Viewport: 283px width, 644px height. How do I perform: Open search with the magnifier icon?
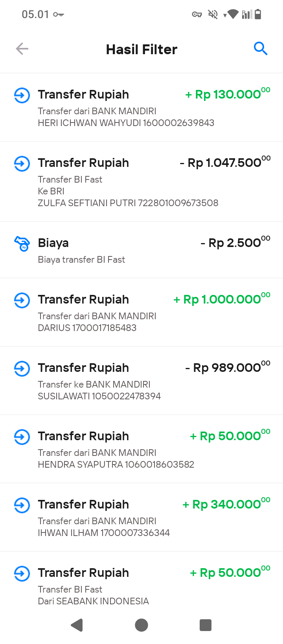261,49
